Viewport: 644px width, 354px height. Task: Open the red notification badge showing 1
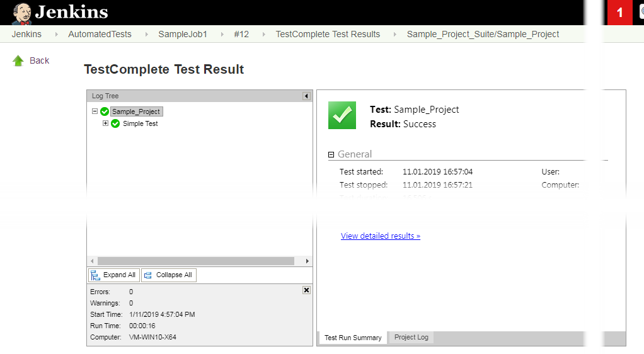(x=620, y=13)
